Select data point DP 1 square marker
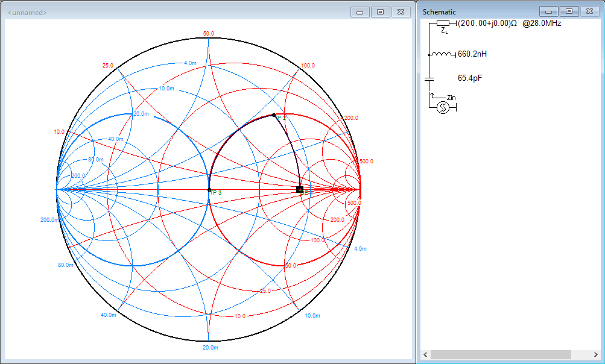Image resolution: width=605 pixels, height=364 pixels. tap(300, 189)
